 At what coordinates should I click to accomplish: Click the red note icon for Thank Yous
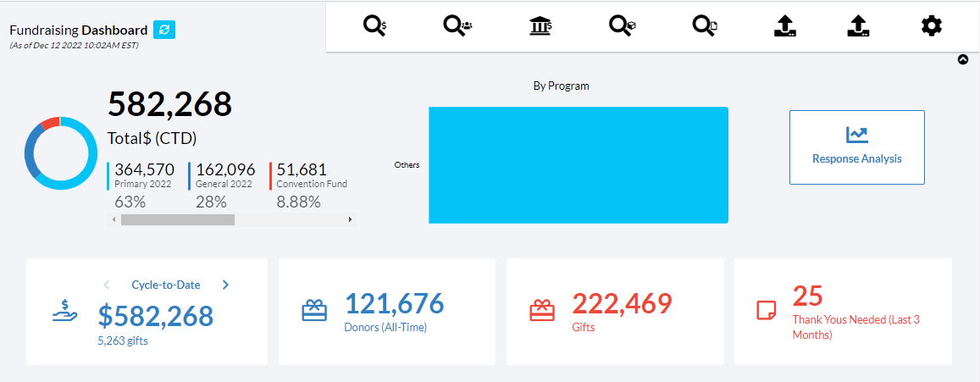click(767, 310)
